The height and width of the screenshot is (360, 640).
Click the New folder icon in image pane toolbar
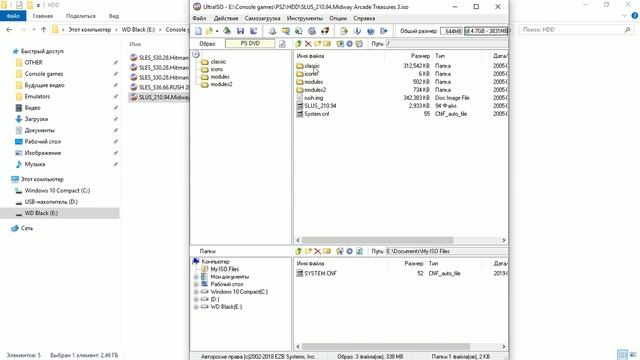[318, 44]
